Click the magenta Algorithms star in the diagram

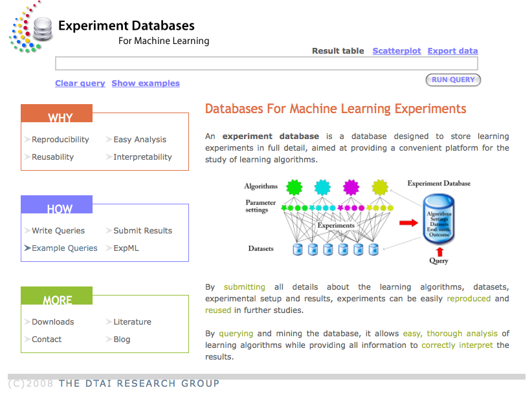(351, 188)
